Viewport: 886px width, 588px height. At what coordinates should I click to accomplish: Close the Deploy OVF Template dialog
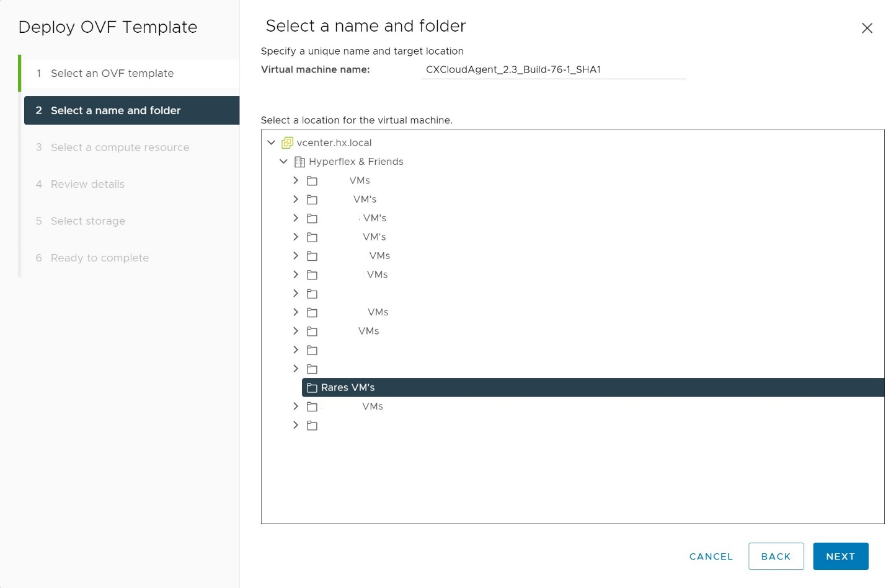[x=867, y=28]
